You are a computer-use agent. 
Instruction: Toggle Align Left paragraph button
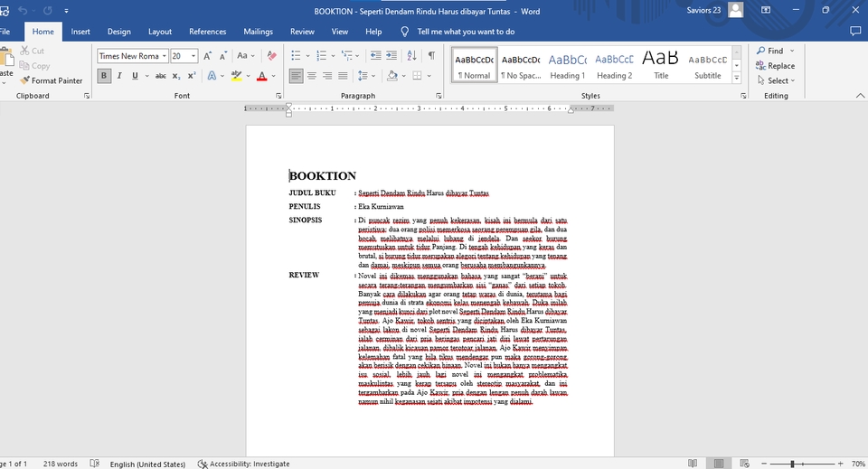(x=297, y=76)
